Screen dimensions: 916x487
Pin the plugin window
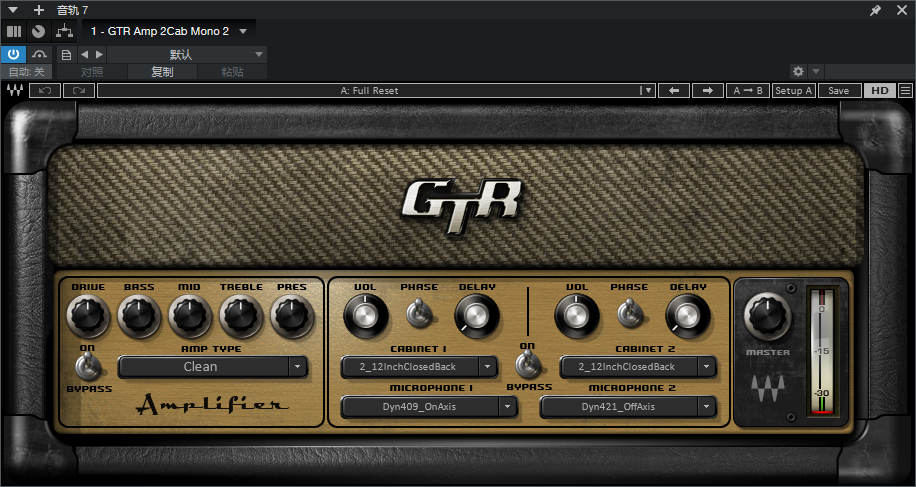coord(875,10)
